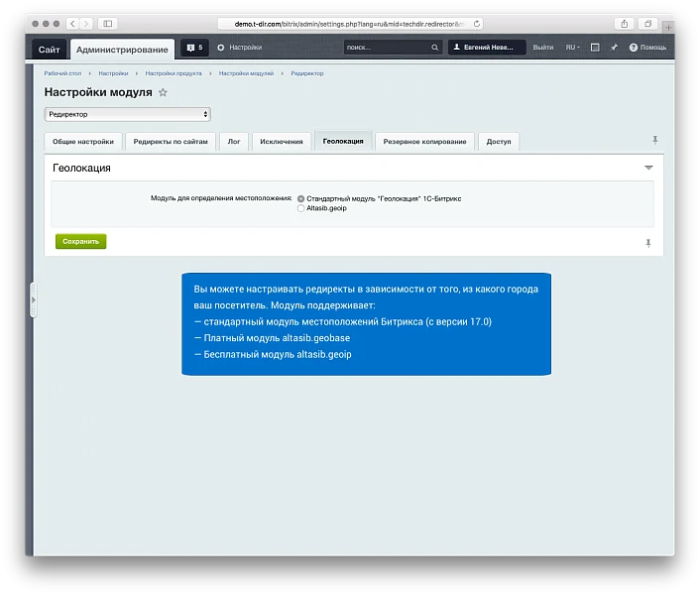
Task: Expand the left side menu handle
Action: (33, 299)
